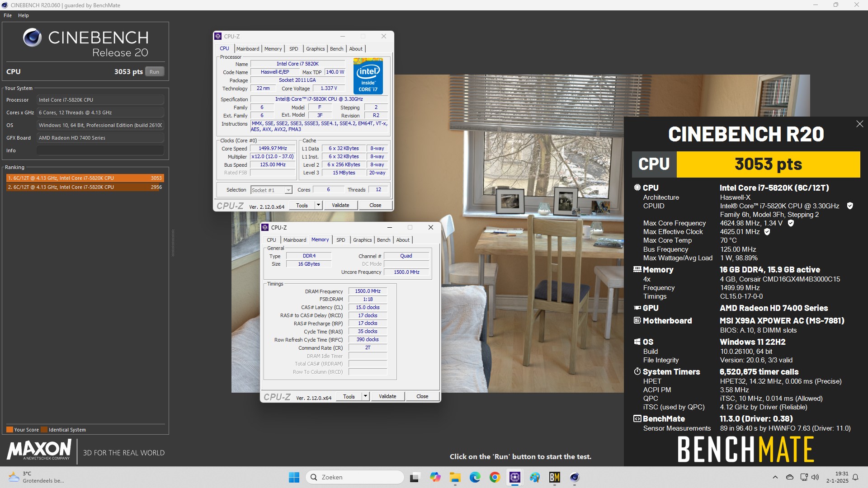Viewport: 868px width, 488px height.
Task: Select first ranking entry scoring 3053
Action: click(x=85, y=178)
